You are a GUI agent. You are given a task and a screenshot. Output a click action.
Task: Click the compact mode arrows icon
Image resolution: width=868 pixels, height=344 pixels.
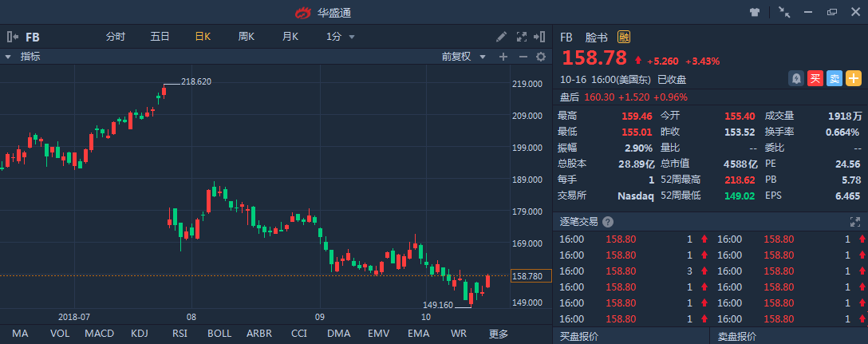(x=784, y=12)
